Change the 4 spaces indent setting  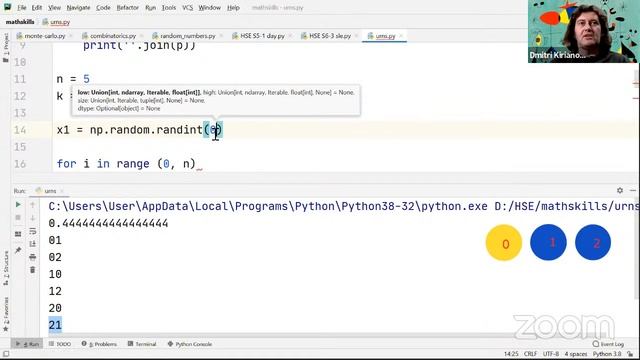tap(576, 354)
